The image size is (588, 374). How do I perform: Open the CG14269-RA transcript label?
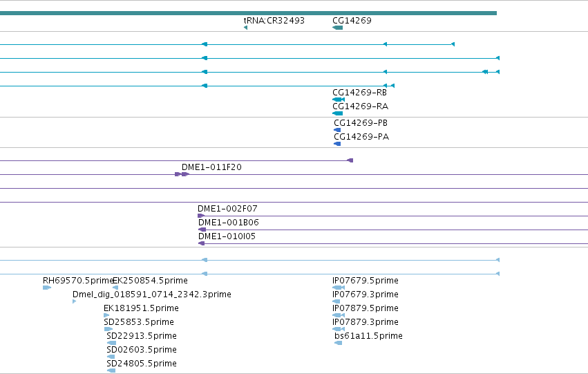[x=361, y=106]
